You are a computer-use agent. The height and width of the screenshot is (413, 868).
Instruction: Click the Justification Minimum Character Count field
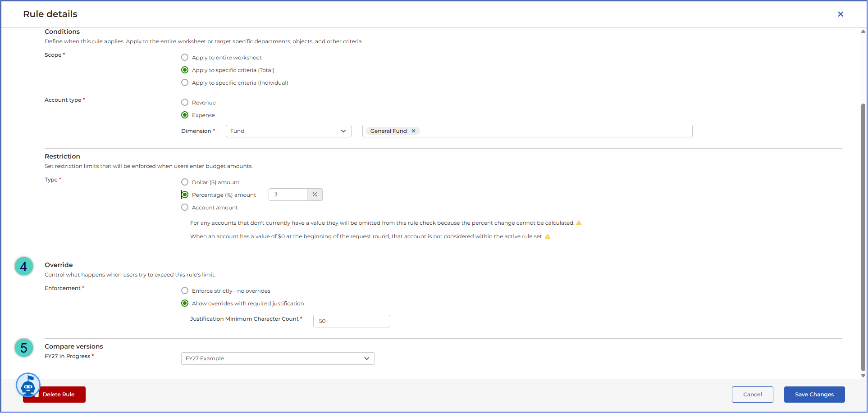(352, 321)
